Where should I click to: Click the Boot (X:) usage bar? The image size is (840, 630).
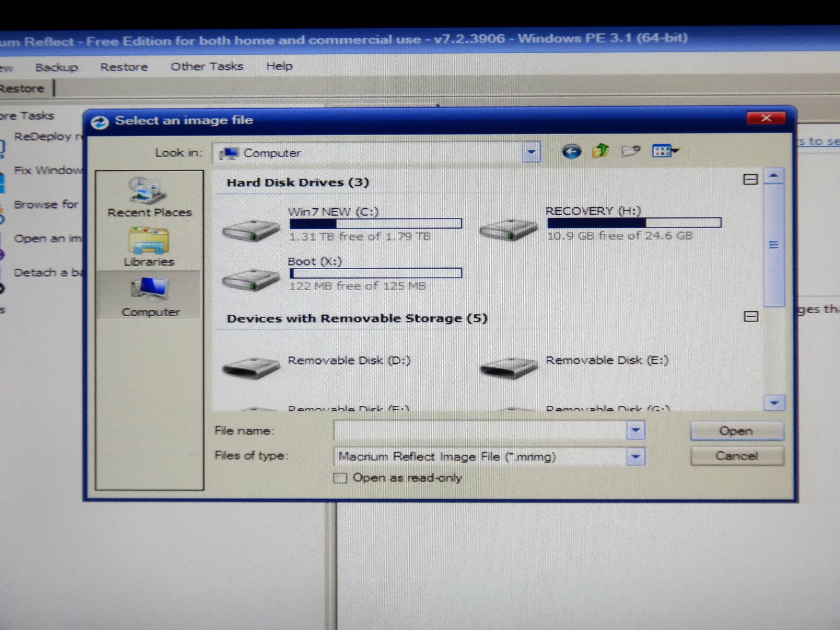[376, 273]
